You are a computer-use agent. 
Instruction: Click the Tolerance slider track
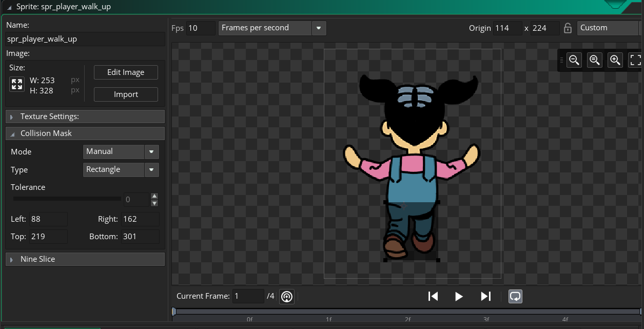[67, 199]
